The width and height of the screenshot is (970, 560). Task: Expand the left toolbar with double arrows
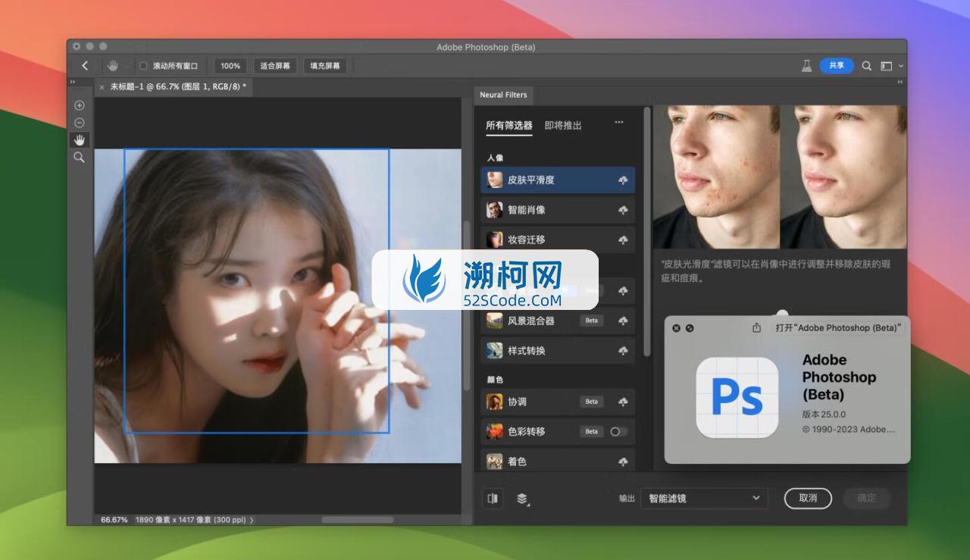point(73,82)
